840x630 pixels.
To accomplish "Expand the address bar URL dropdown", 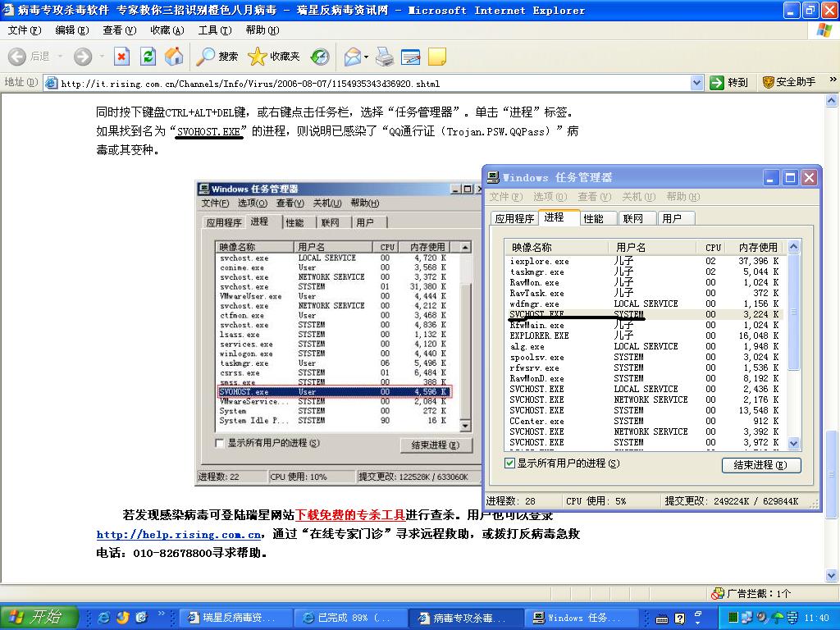I will (x=696, y=83).
